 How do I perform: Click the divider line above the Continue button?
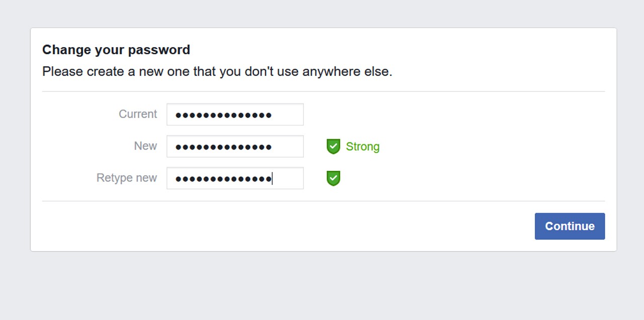[323, 201]
